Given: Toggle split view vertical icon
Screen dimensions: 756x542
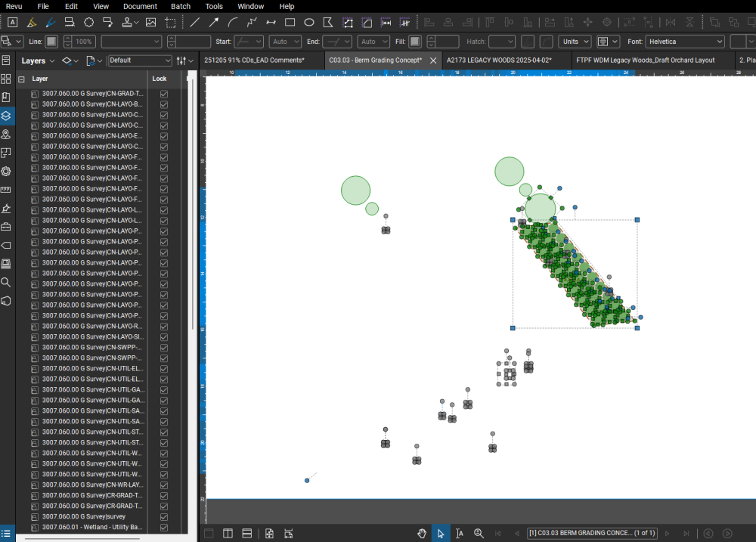Looking at the screenshot, I should (x=228, y=534).
